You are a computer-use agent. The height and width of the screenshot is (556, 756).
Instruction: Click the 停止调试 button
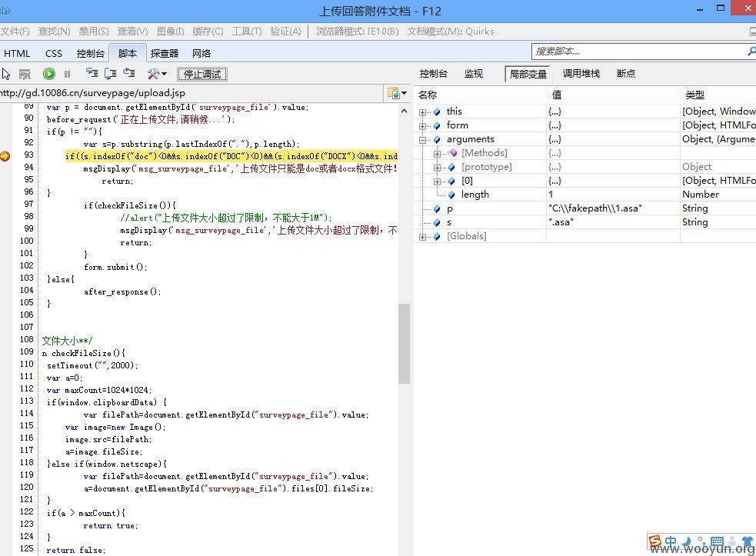tap(202, 74)
